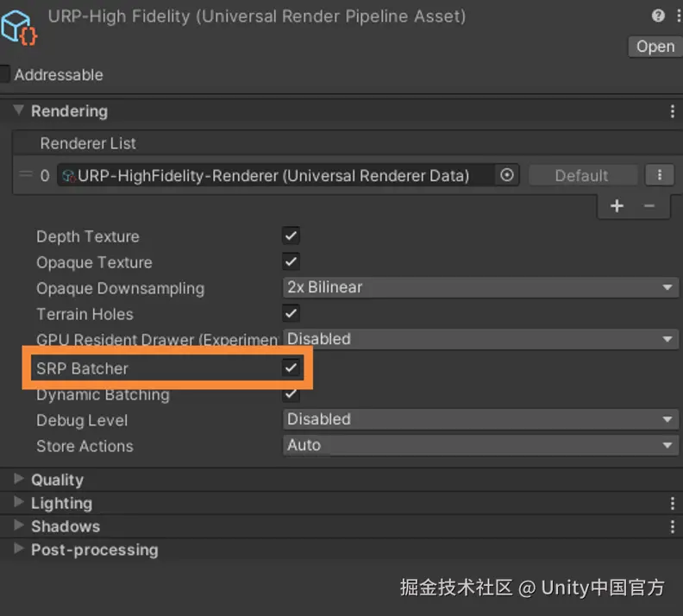Click the object picker circle for renderer

tap(506, 175)
